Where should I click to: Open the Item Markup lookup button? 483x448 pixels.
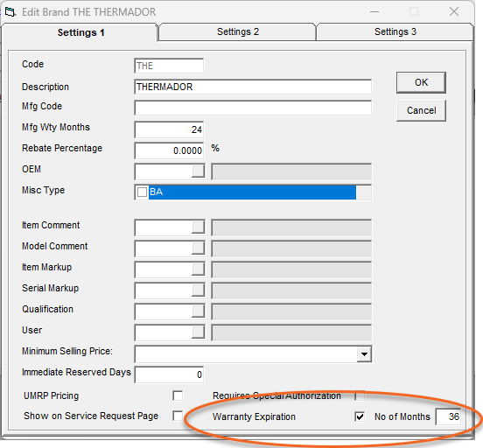pos(198,269)
